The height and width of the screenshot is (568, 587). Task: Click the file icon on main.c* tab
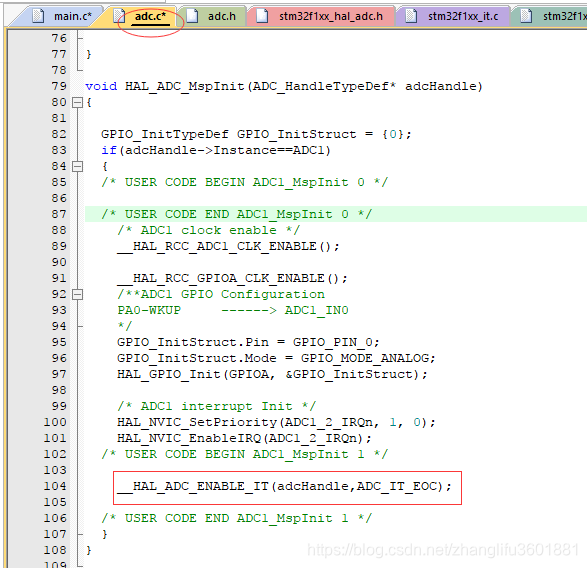[38, 16]
